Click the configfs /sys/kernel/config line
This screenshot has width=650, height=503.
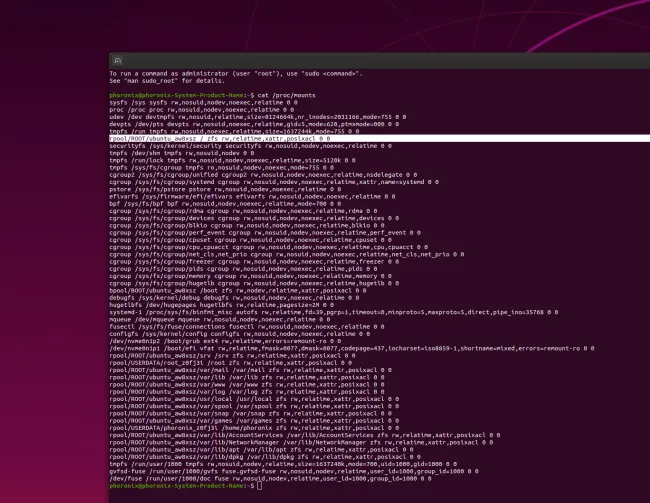coord(240,334)
